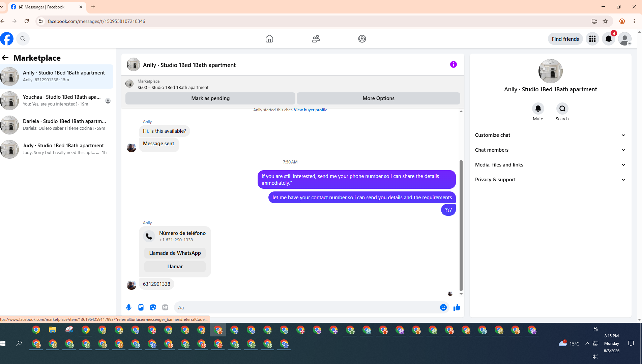The image size is (642, 364).
Task: Click the chat scrollbar thumb
Action: pyautogui.click(x=461, y=225)
